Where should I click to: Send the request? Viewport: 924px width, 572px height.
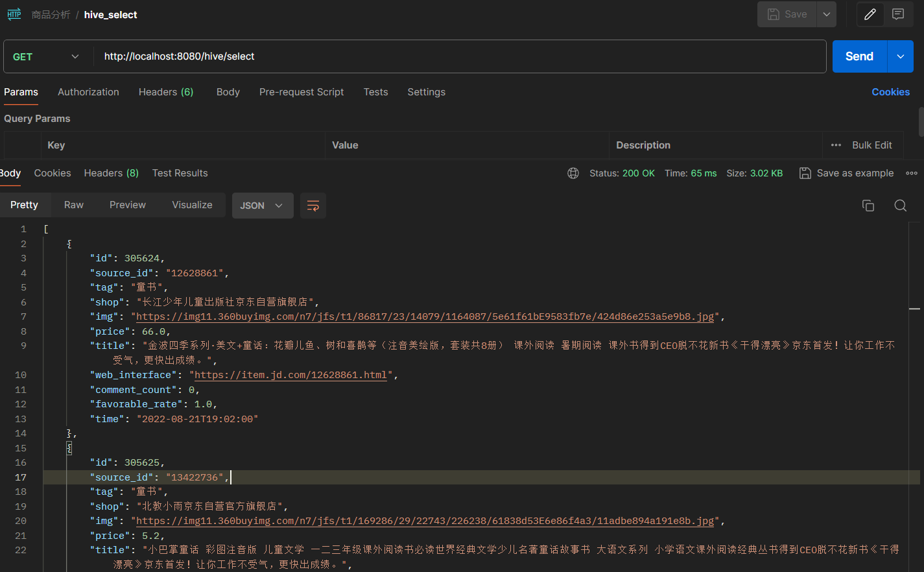[859, 56]
